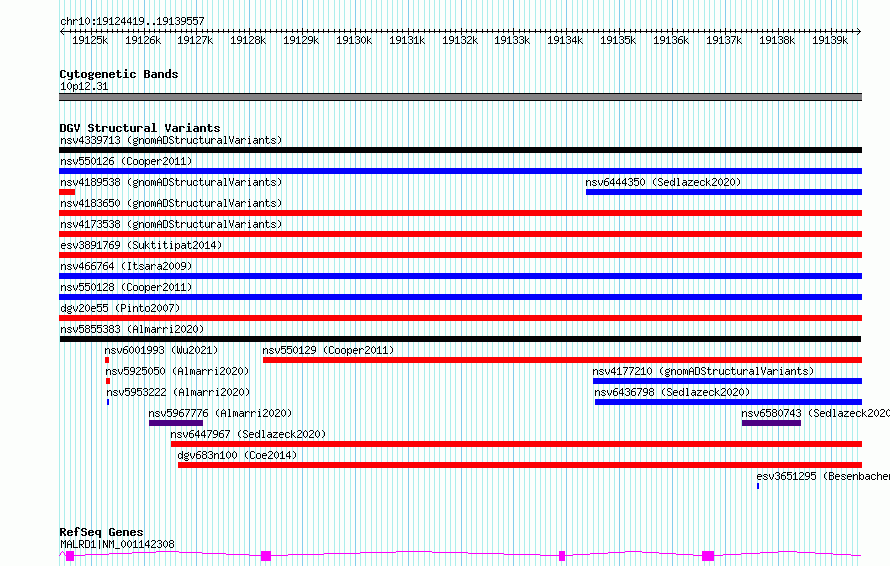This screenshot has width=890, height=566.
Task: Click the tiny blue nsv5953222 marker
Action: coord(108,402)
